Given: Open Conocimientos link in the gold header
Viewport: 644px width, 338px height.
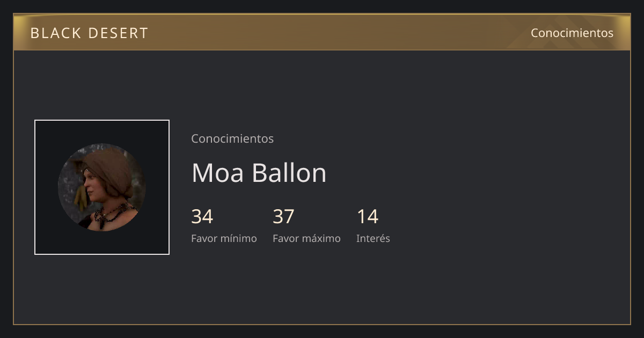Looking at the screenshot, I should click(x=572, y=33).
